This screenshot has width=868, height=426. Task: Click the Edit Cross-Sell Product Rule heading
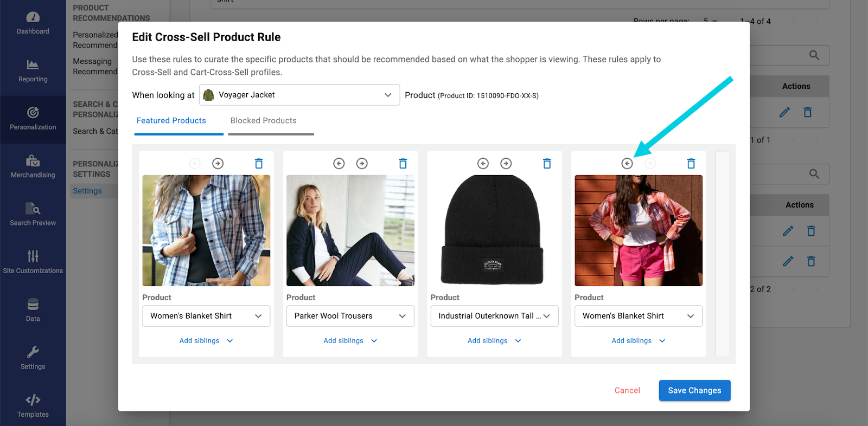(x=206, y=37)
